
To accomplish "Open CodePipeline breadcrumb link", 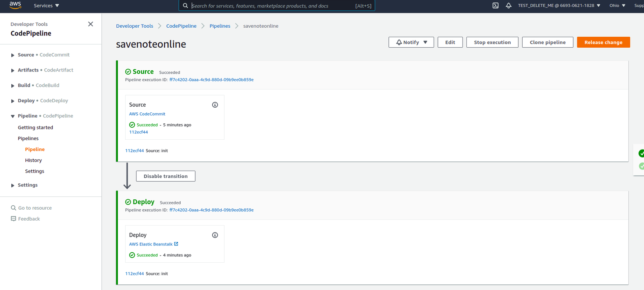I will coord(181,26).
